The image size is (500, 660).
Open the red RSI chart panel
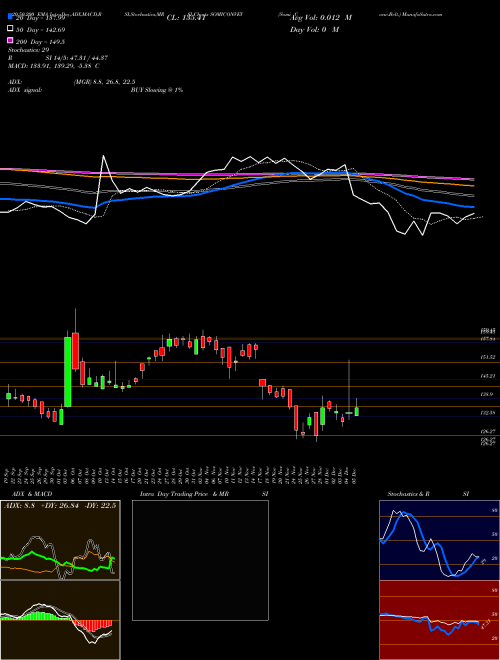[439, 620]
